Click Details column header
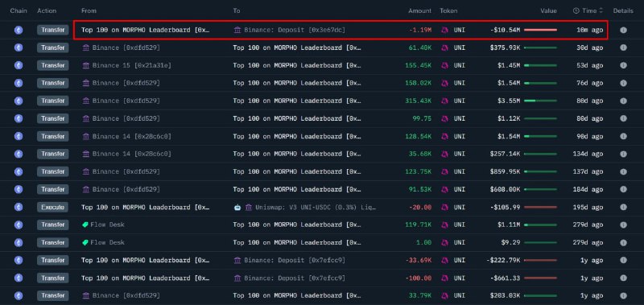 tap(623, 10)
